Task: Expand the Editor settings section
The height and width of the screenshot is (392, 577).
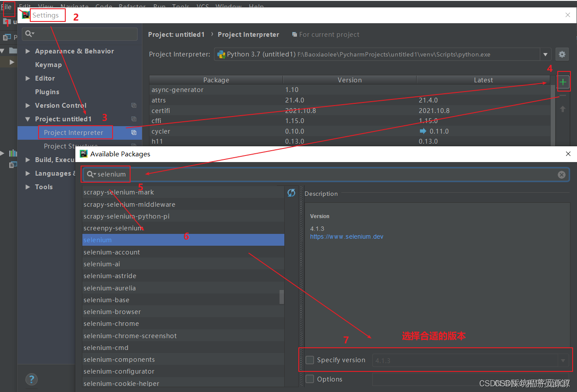Action: 28,78
